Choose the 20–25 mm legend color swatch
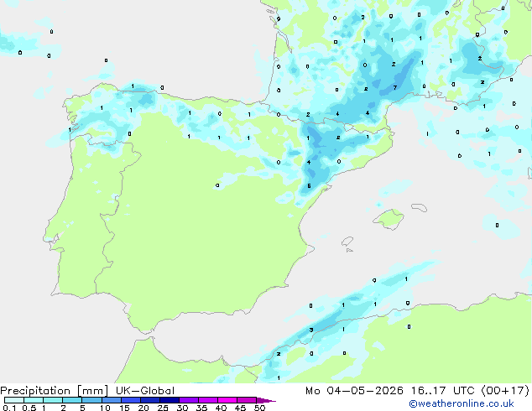This screenshot has width=532, height=411. [x=150, y=400]
